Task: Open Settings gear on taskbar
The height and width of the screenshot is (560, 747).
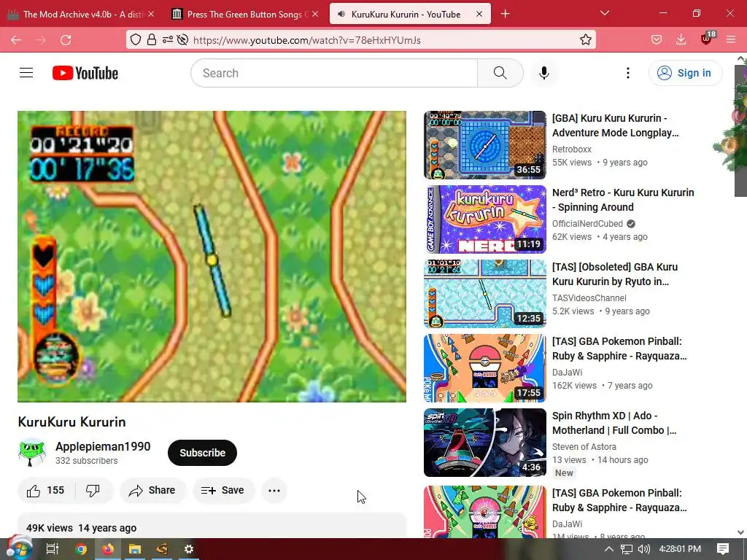Action: tap(189, 549)
